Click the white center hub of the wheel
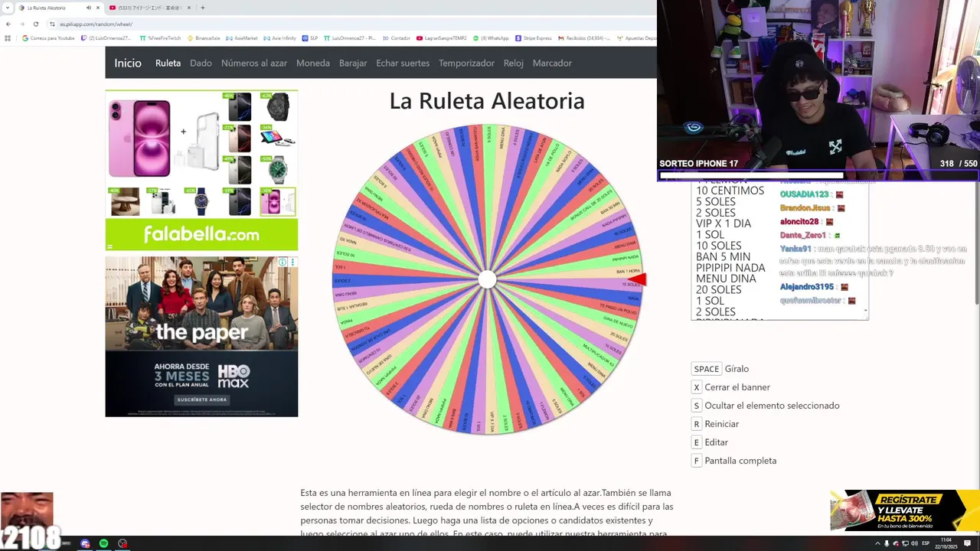This screenshot has width=980, height=551. 487,279
